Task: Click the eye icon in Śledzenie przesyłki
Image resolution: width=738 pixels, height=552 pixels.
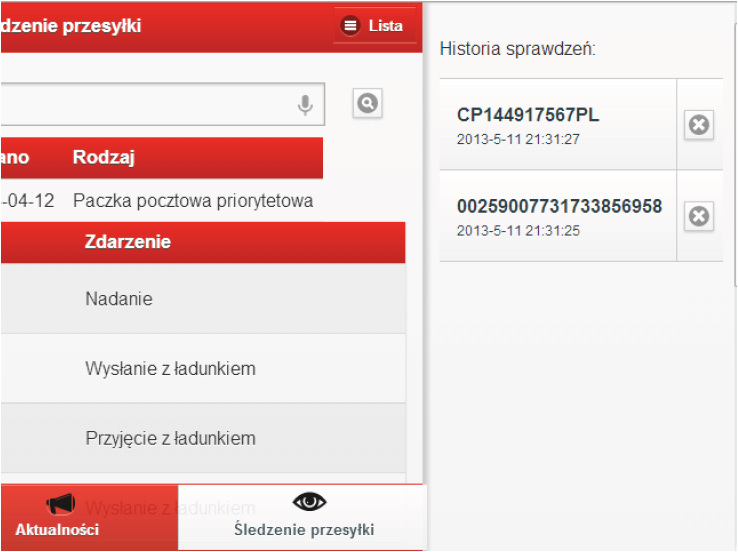Action: [x=309, y=502]
